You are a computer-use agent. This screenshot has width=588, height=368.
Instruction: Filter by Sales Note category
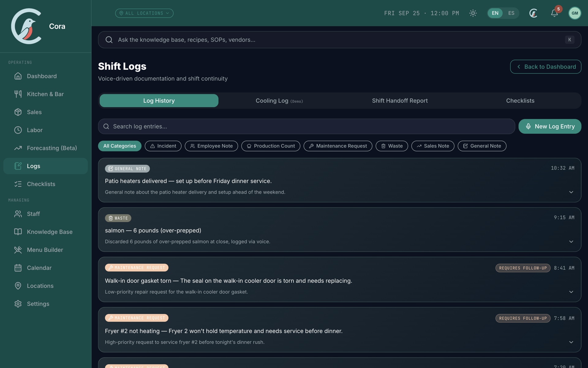pos(433,146)
